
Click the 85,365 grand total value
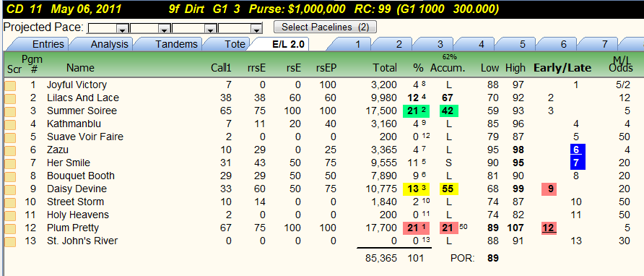click(381, 259)
